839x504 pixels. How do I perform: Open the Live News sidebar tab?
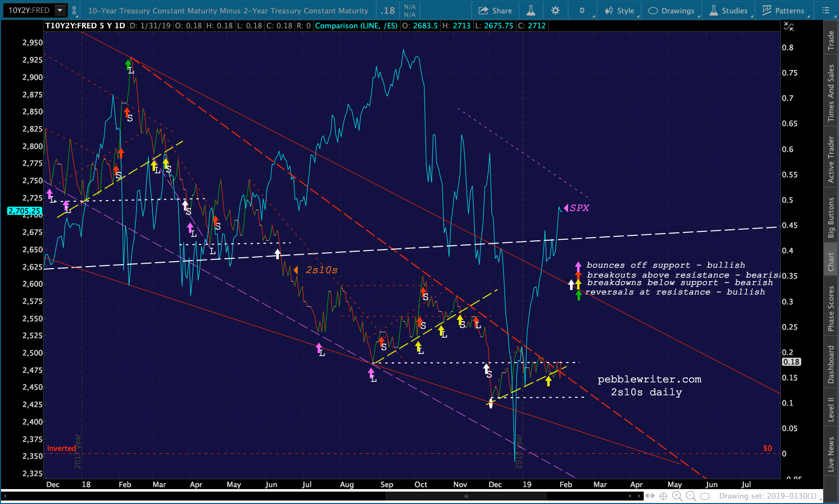coord(831,454)
